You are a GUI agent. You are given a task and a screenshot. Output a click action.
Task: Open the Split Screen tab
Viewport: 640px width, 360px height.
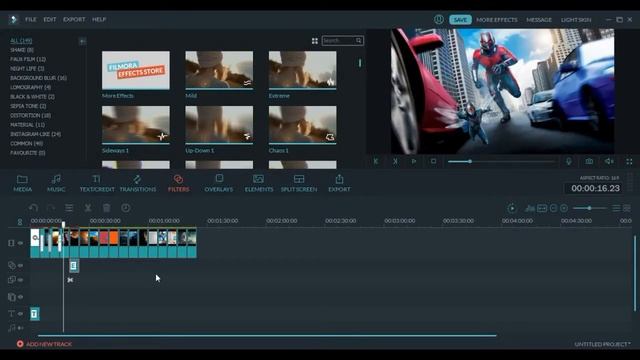pyautogui.click(x=299, y=183)
